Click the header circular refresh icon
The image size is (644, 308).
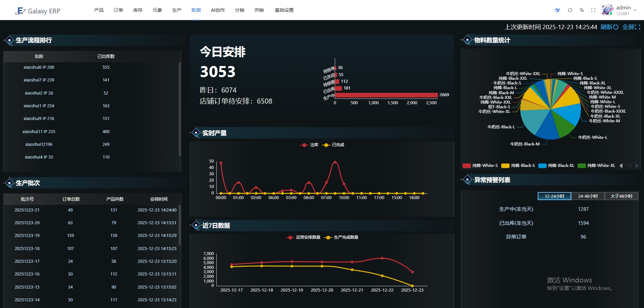(x=570, y=10)
